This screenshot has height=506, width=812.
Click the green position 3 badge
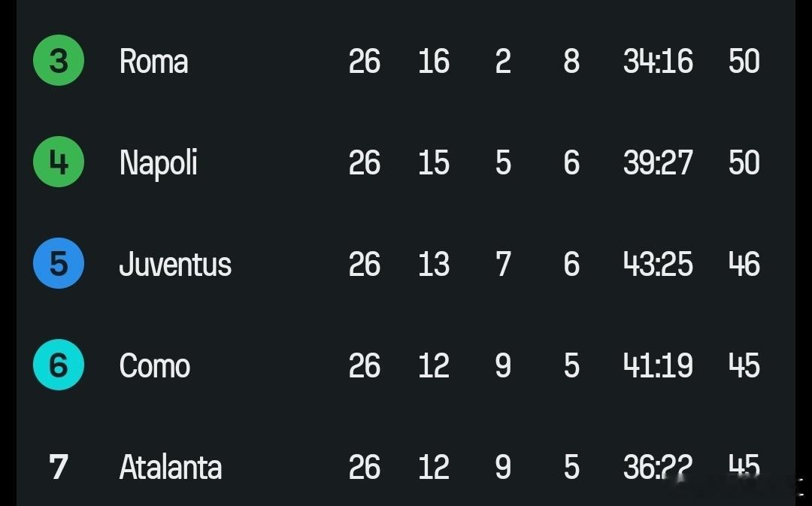point(59,61)
